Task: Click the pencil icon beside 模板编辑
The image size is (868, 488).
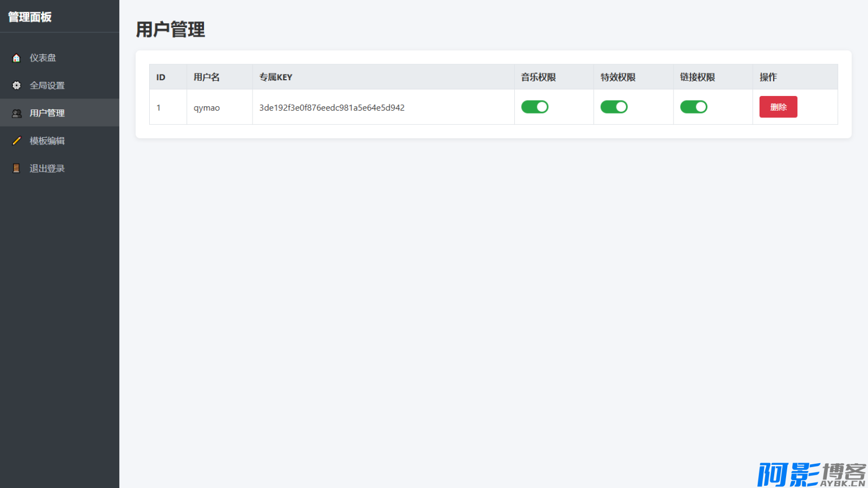Action: click(x=16, y=141)
